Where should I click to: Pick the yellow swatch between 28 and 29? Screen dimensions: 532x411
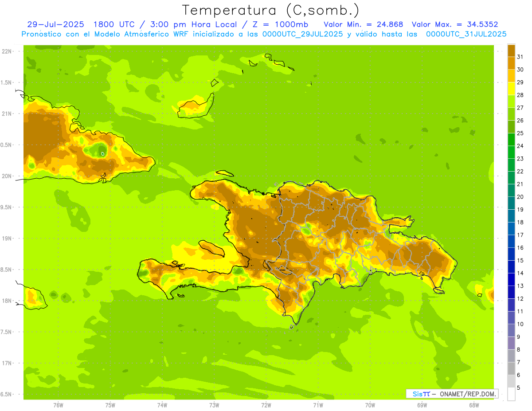tap(511, 89)
